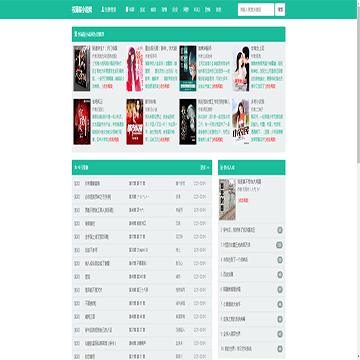Open the pink-haired girl book cover thumbnail
Screen dimensions: 360x360
coord(135,68)
